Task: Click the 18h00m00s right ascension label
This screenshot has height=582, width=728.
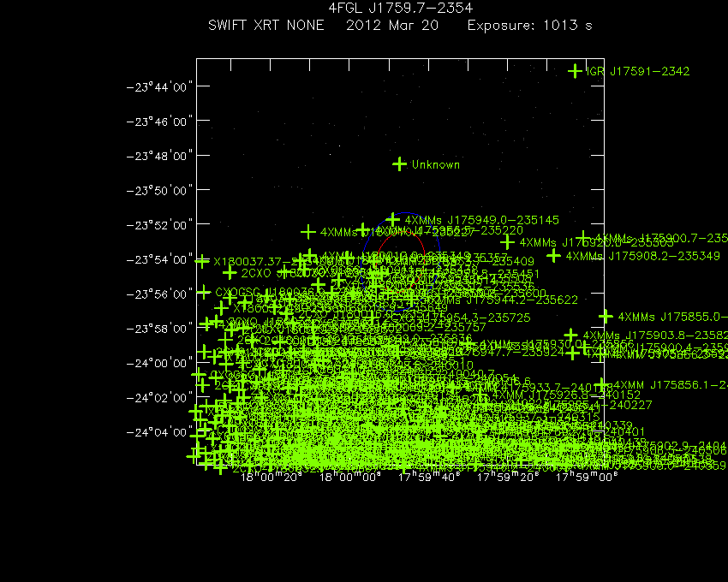Action: 350,477
